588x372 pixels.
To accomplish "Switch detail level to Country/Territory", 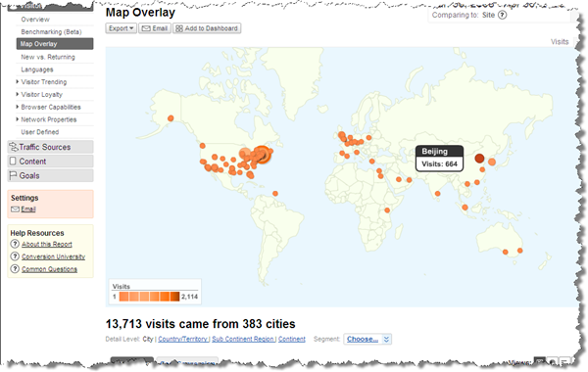I will (182, 339).
